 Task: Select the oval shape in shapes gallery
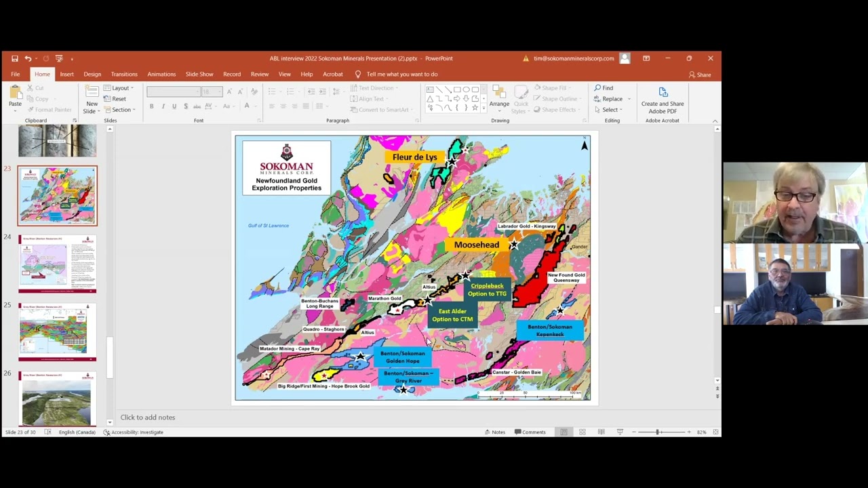coord(466,89)
